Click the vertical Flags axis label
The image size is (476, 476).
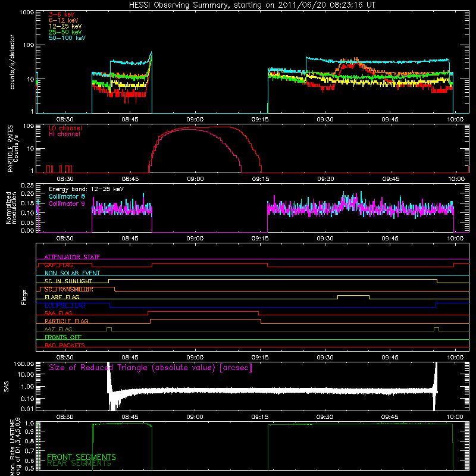[24, 297]
